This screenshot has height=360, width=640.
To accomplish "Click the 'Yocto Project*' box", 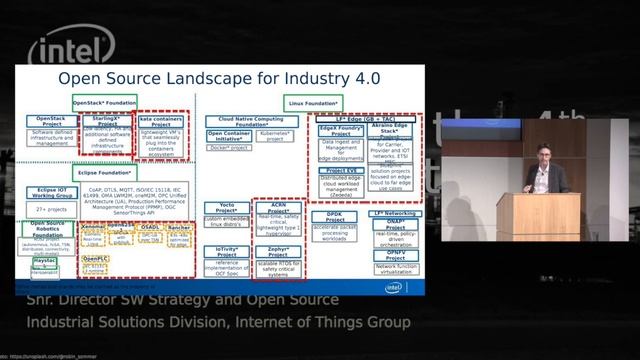I will (x=227, y=208).
